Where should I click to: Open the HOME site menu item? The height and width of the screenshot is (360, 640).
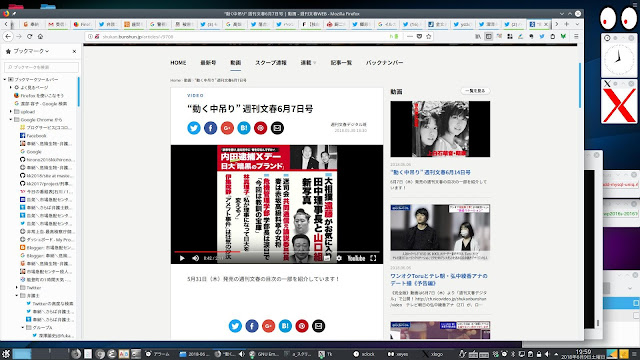(x=178, y=63)
